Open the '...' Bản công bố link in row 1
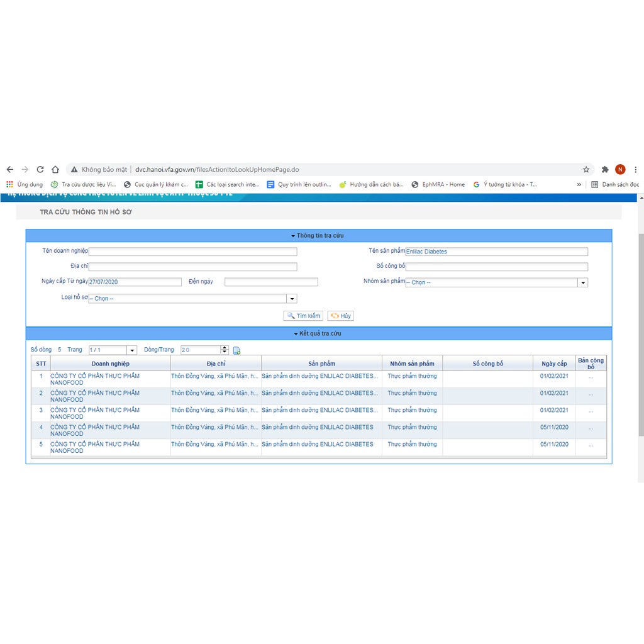 click(591, 376)
